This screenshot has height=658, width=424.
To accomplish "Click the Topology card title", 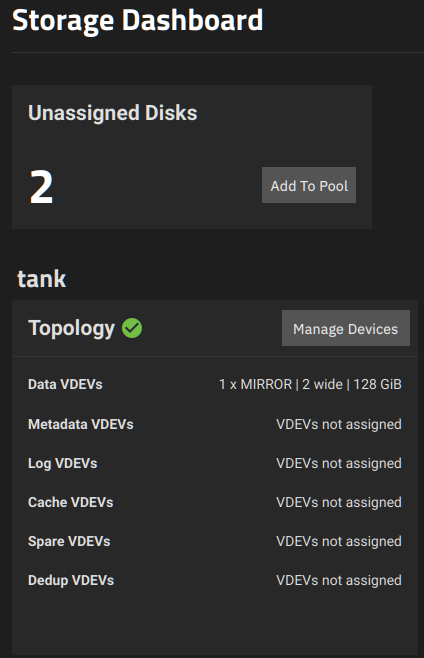I will [x=71, y=328].
